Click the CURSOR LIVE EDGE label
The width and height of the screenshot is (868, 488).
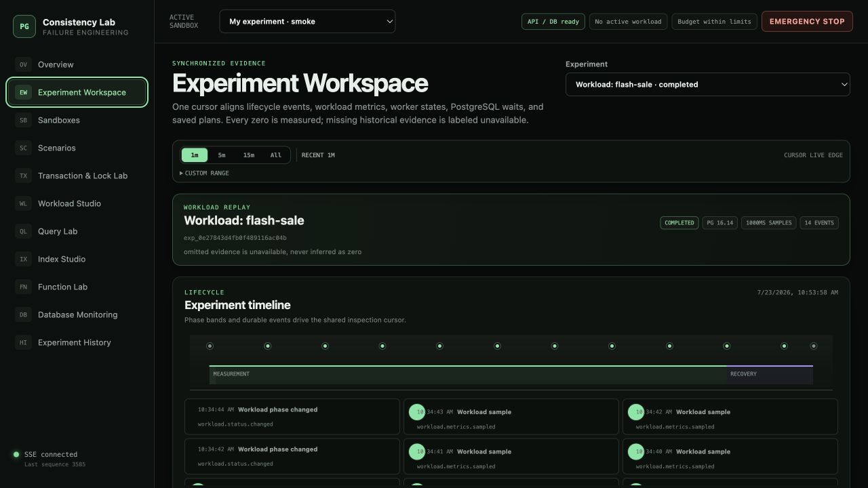click(813, 155)
